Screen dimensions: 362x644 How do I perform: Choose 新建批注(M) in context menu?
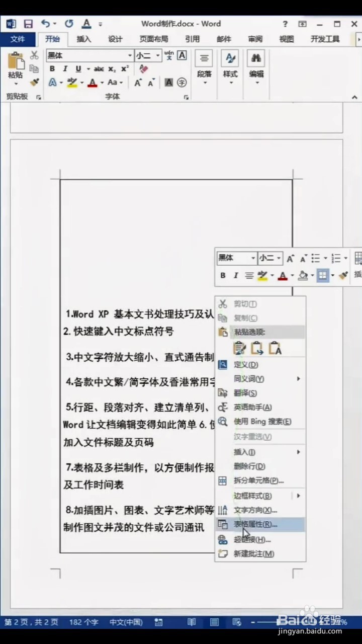[260, 554]
